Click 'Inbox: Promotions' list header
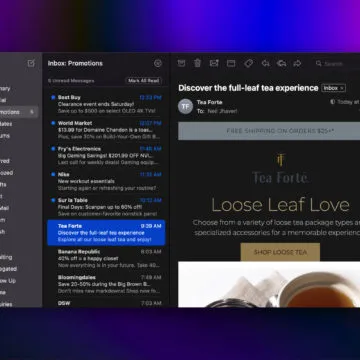The height and width of the screenshot is (360, 360). pos(75,63)
